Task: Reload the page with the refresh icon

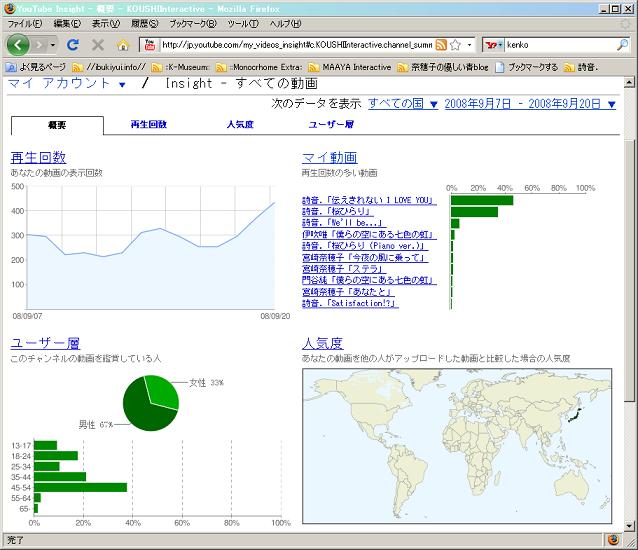Action: pos(73,45)
